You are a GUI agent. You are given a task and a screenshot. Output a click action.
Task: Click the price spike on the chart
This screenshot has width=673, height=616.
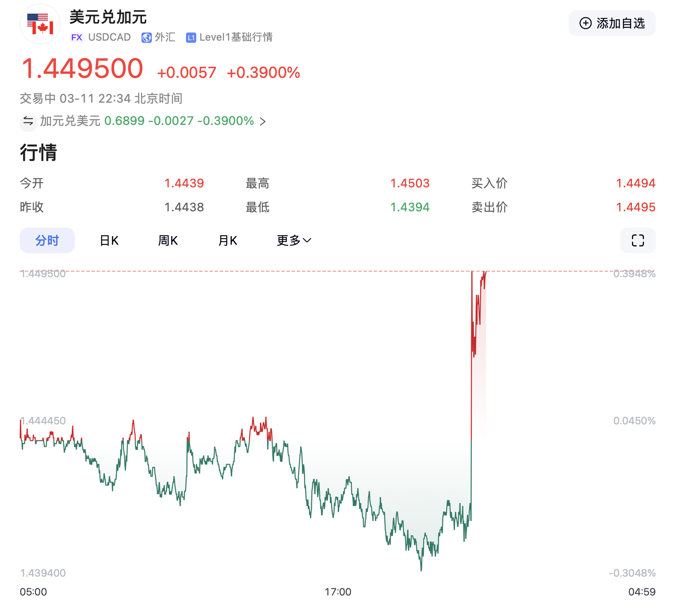click(x=472, y=342)
